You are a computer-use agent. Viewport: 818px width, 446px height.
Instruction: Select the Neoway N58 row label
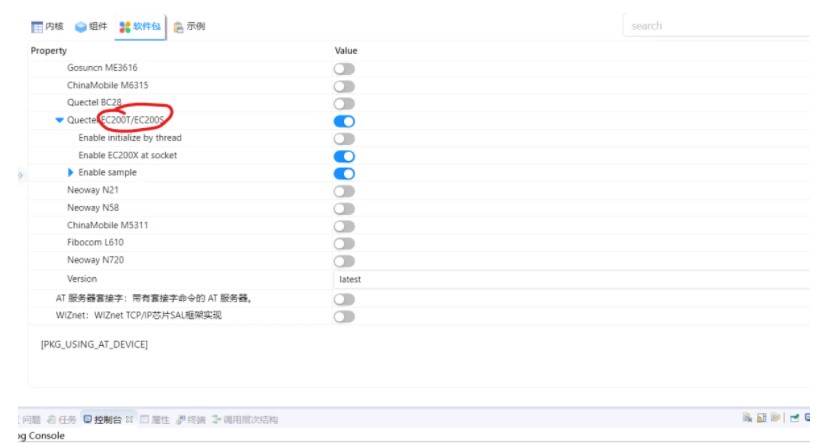tap(93, 208)
